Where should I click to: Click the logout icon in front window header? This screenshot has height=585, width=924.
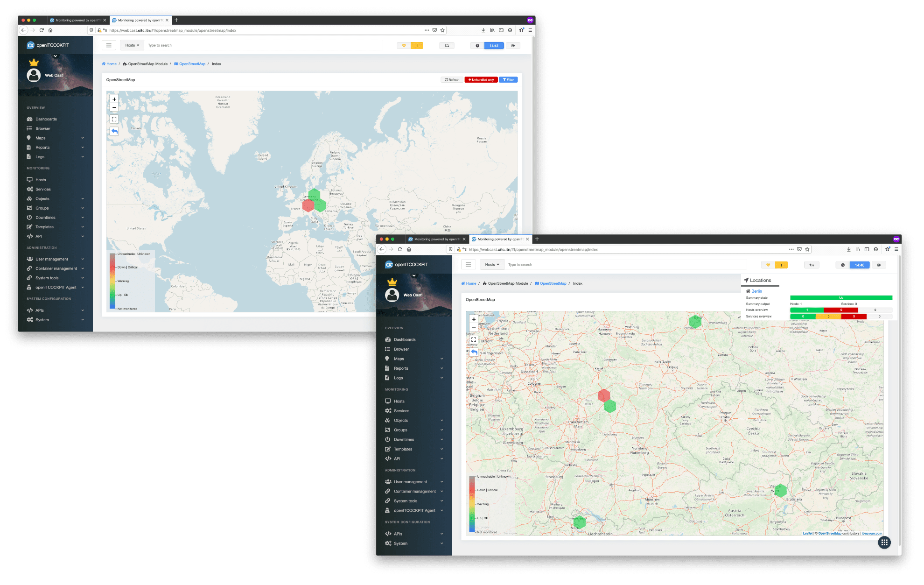point(879,265)
